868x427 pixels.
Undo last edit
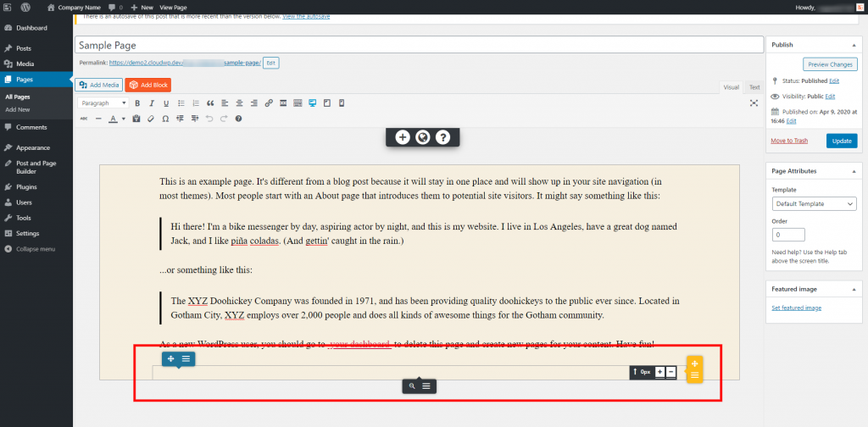tap(209, 119)
